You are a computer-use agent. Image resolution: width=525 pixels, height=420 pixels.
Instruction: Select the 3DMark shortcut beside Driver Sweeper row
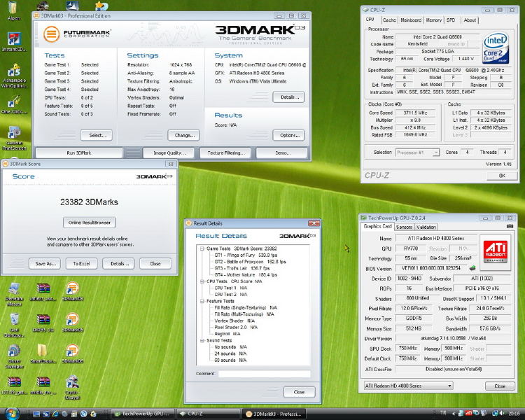(72, 354)
